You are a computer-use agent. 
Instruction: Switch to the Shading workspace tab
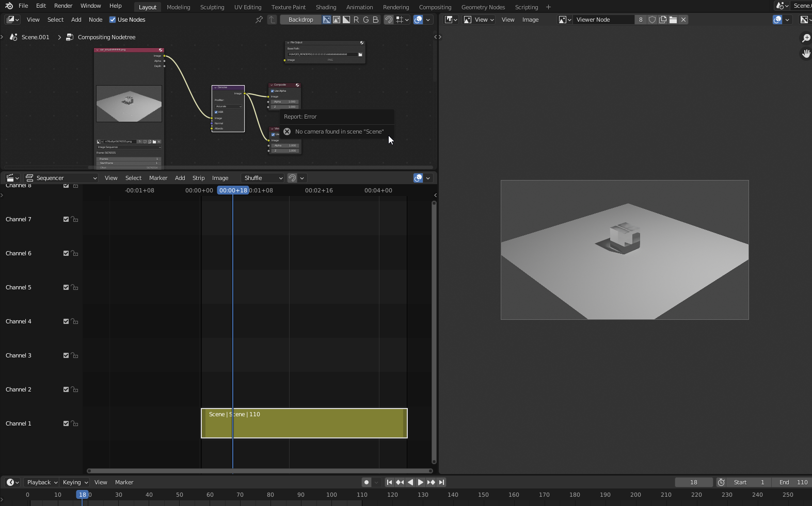pyautogui.click(x=326, y=7)
